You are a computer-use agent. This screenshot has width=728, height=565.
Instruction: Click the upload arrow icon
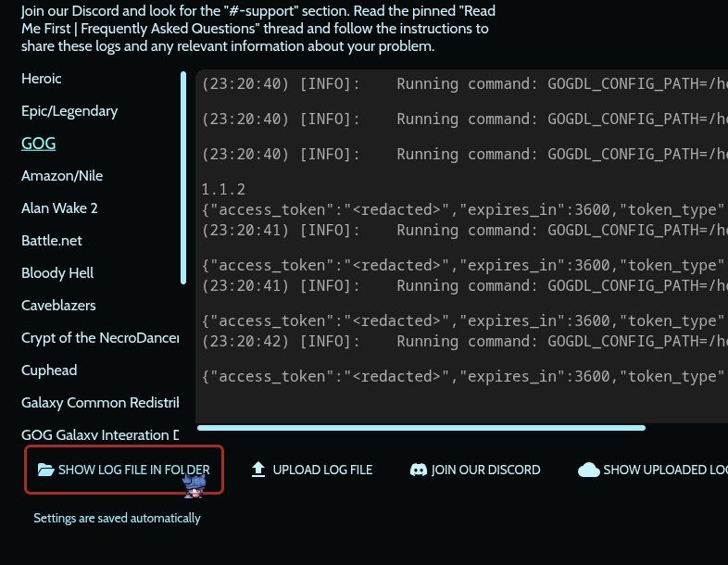pyautogui.click(x=258, y=470)
